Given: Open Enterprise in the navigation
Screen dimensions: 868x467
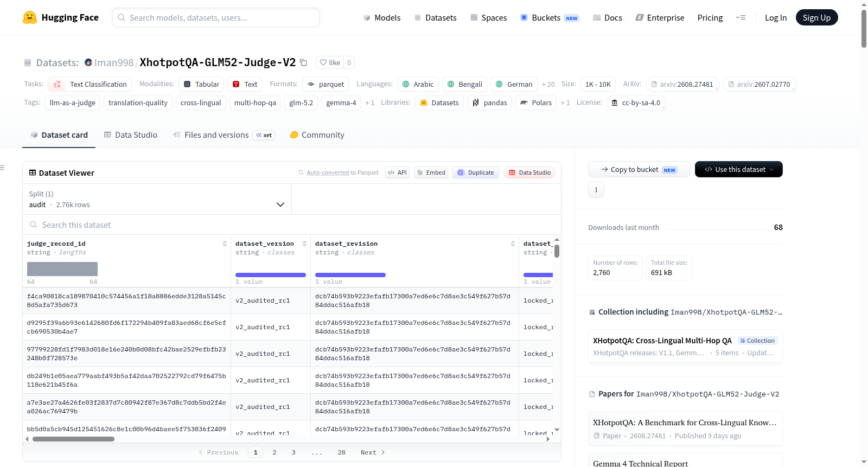Looking at the screenshot, I should tap(660, 17).
